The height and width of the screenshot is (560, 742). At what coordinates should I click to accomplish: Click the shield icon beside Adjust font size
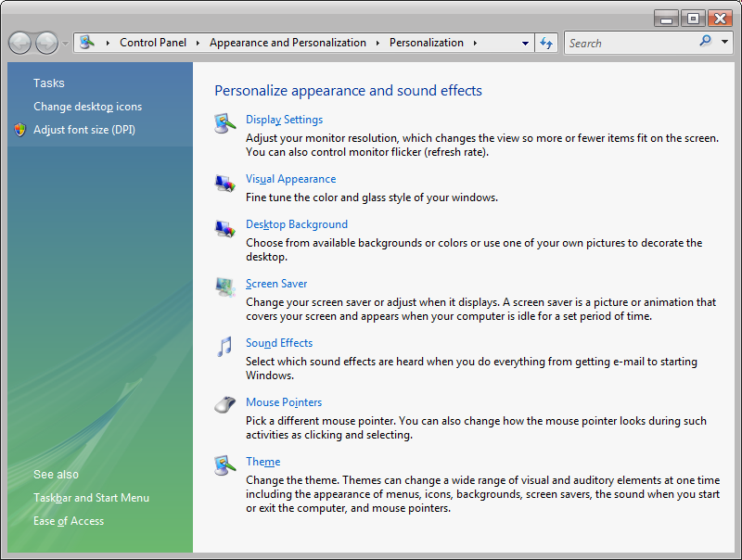[19, 130]
